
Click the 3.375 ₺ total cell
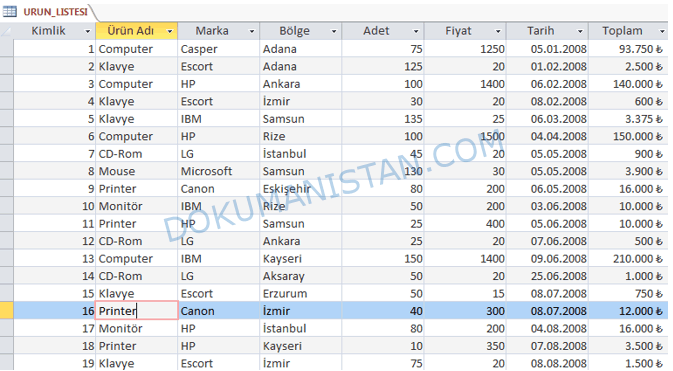(628, 119)
